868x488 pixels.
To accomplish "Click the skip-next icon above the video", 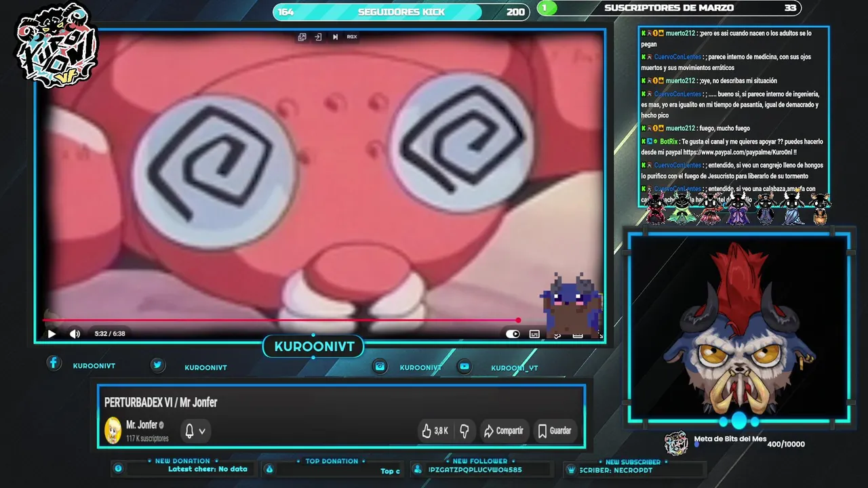I will 335,37.
